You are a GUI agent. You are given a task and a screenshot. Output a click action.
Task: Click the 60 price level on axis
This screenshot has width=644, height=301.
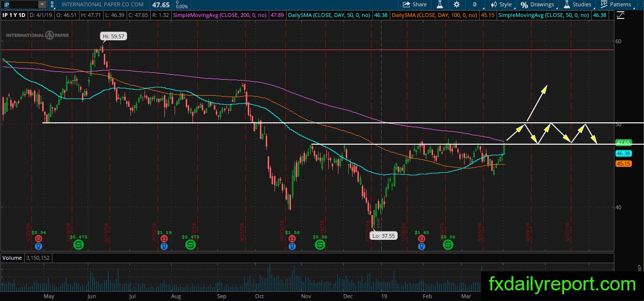(x=618, y=41)
